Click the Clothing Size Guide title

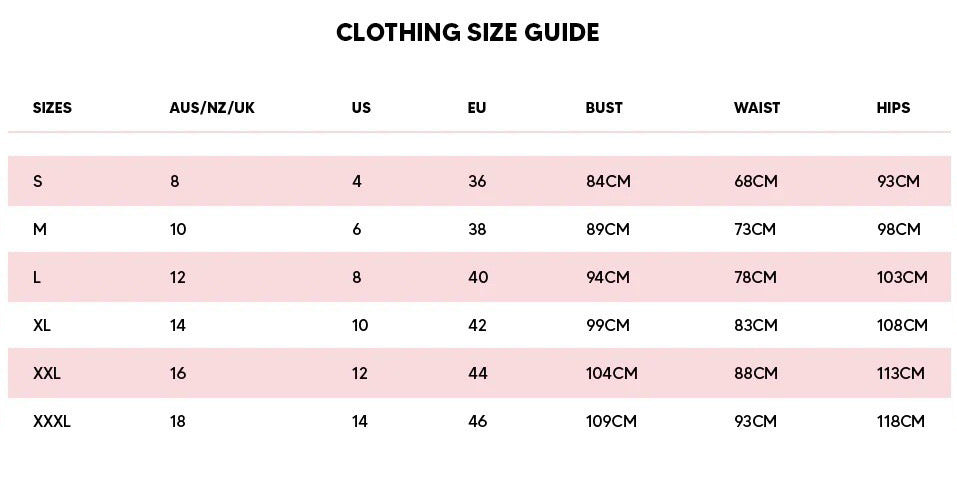coord(467,33)
